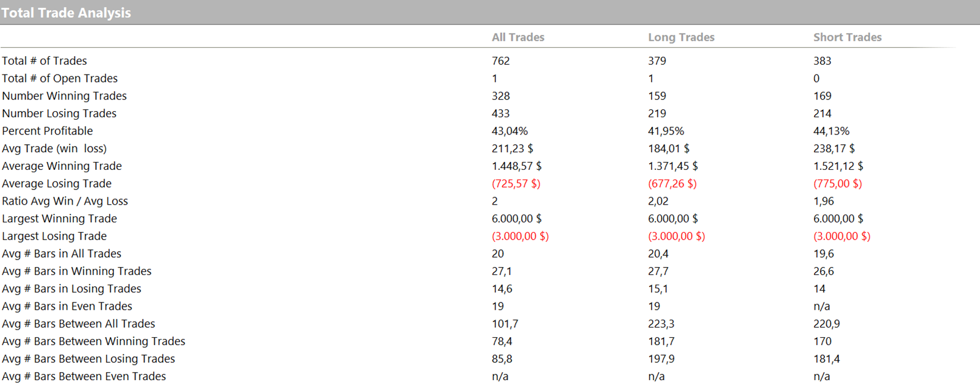
Task: Click the Total # of Trades row label
Action: [x=45, y=61]
